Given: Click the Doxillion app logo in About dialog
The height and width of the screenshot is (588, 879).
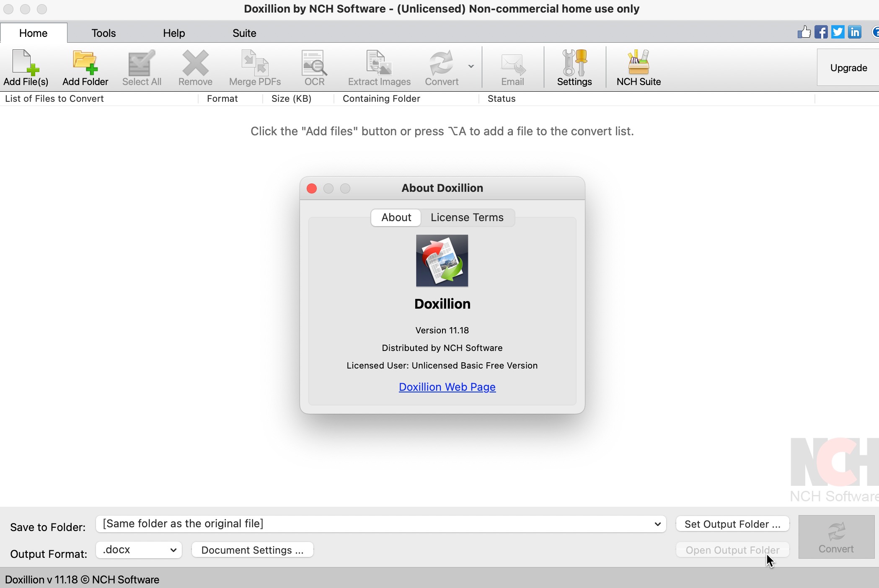Looking at the screenshot, I should tap(442, 260).
